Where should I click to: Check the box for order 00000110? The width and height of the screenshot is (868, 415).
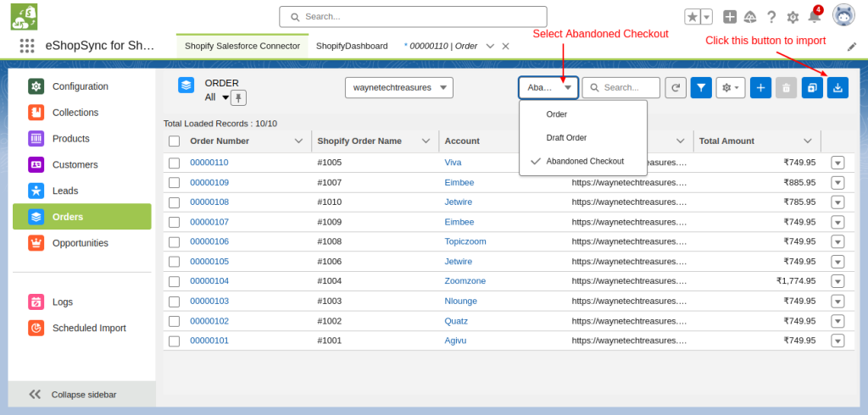point(175,163)
